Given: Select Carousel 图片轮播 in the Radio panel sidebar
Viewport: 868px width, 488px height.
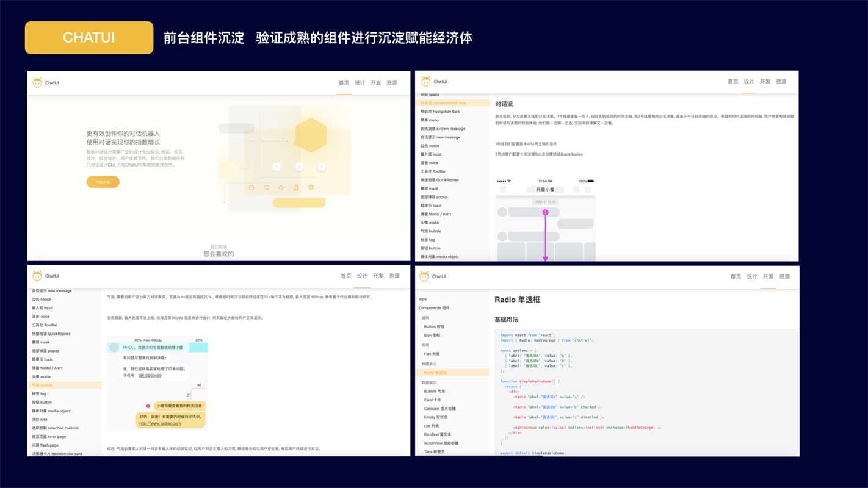Looking at the screenshot, I should pyautogui.click(x=439, y=408).
